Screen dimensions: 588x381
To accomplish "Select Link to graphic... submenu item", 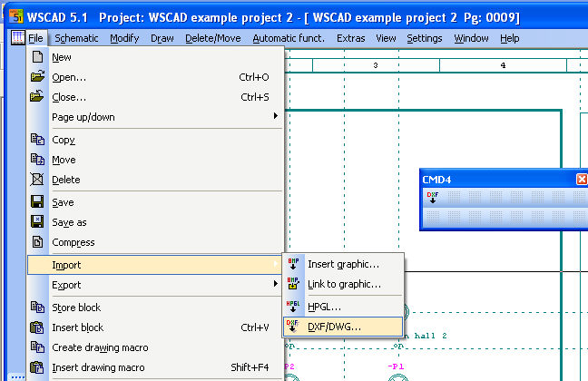I will (x=343, y=284).
